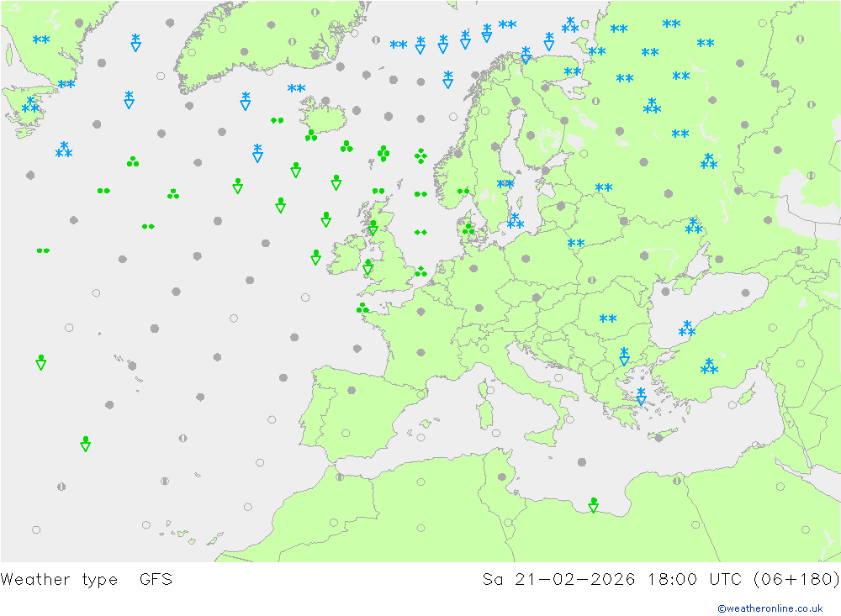Click the heavy snow symbol over northern Turkey
Image resolution: width=841 pixels, height=616 pixels.
(x=709, y=366)
